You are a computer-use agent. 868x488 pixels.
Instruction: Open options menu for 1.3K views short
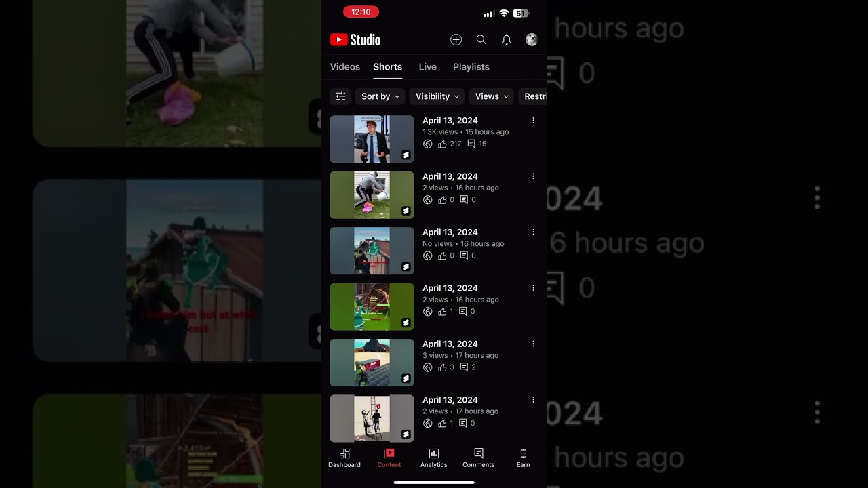click(x=533, y=121)
